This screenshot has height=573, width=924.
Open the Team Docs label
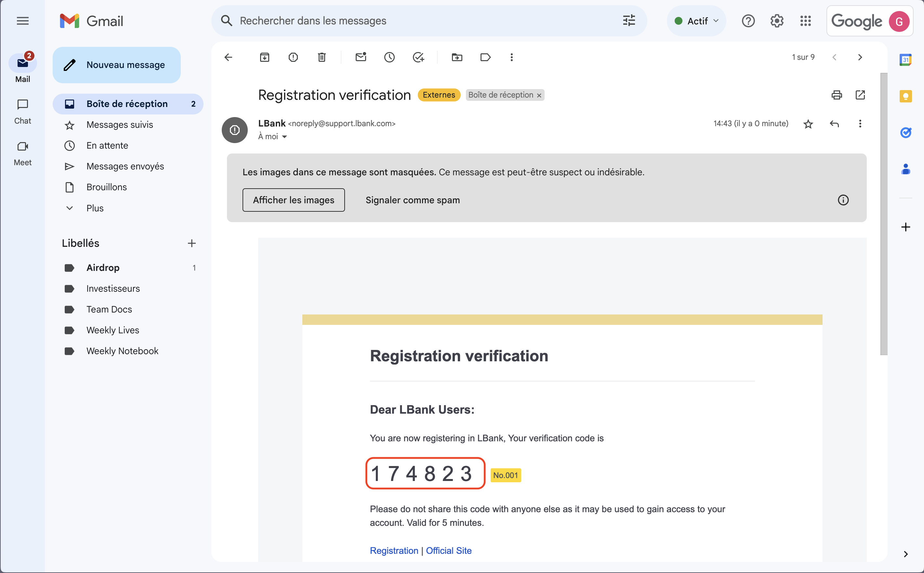click(128, 310)
